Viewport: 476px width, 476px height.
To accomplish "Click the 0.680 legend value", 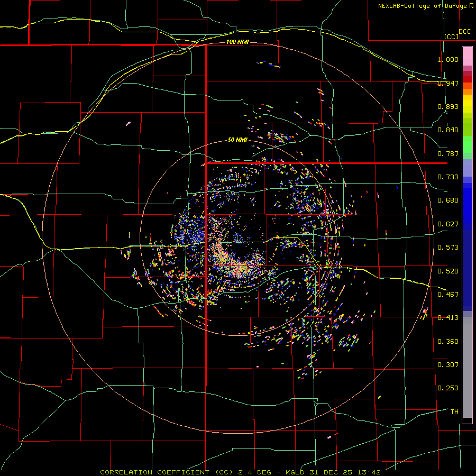I will (x=448, y=200).
